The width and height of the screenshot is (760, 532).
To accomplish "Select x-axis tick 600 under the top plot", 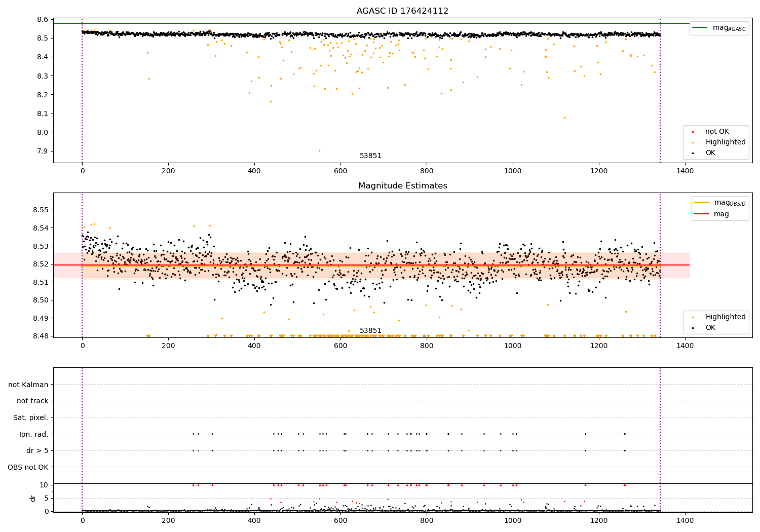I will 340,171.
